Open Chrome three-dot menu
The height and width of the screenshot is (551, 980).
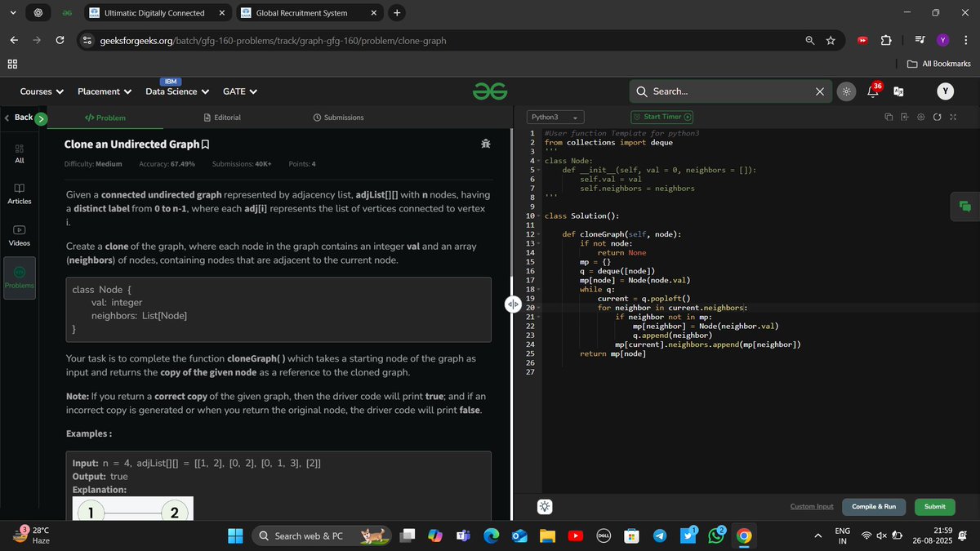[965, 40]
